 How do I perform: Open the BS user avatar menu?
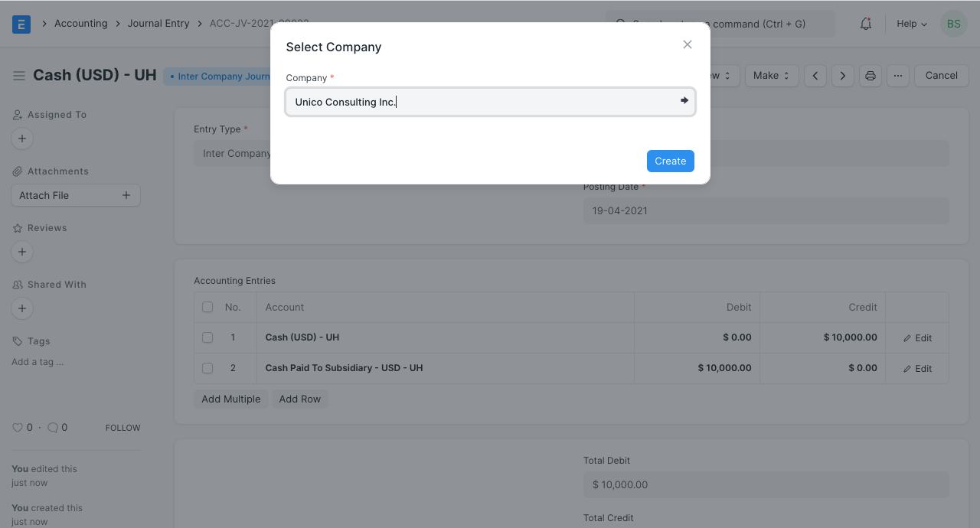(953, 24)
